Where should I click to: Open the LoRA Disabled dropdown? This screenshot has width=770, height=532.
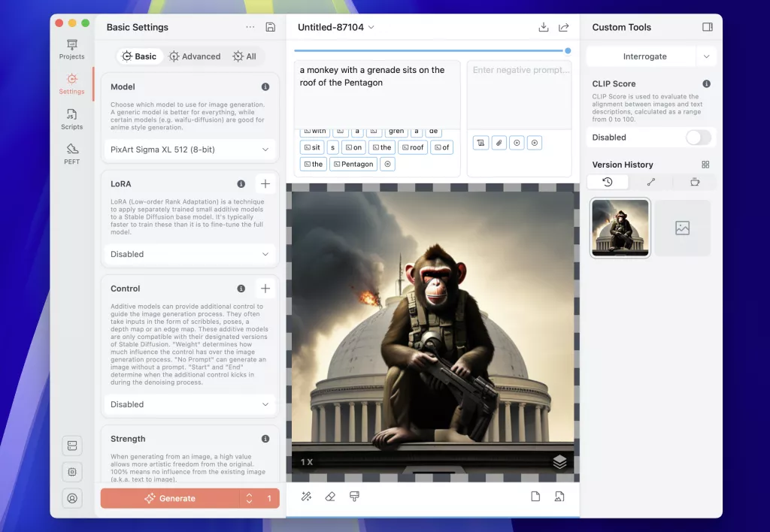tap(189, 254)
